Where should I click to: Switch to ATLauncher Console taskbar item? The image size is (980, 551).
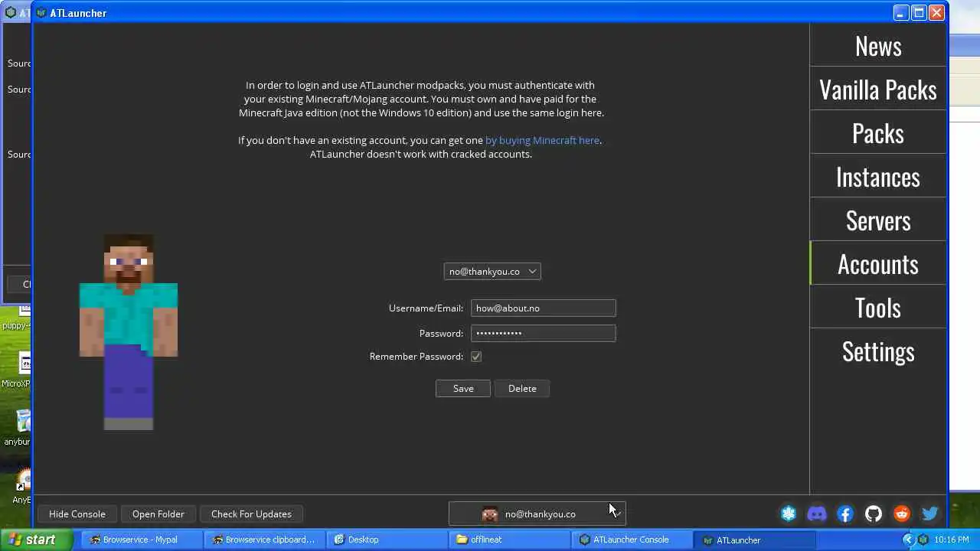(x=632, y=540)
